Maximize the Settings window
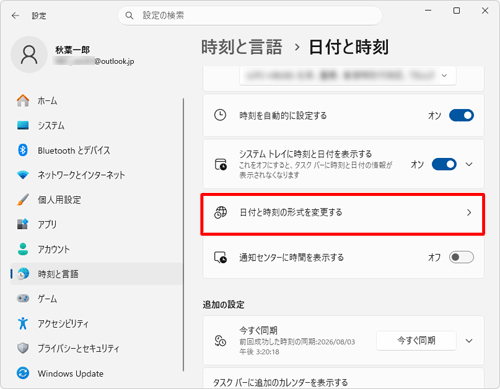The height and width of the screenshot is (389, 500). click(456, 11)
